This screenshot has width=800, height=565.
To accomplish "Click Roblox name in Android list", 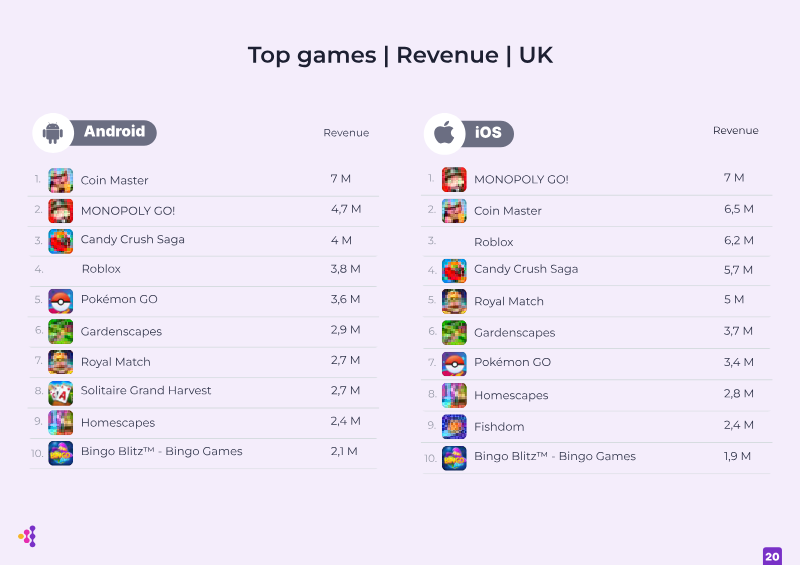I will click(101, 269).
